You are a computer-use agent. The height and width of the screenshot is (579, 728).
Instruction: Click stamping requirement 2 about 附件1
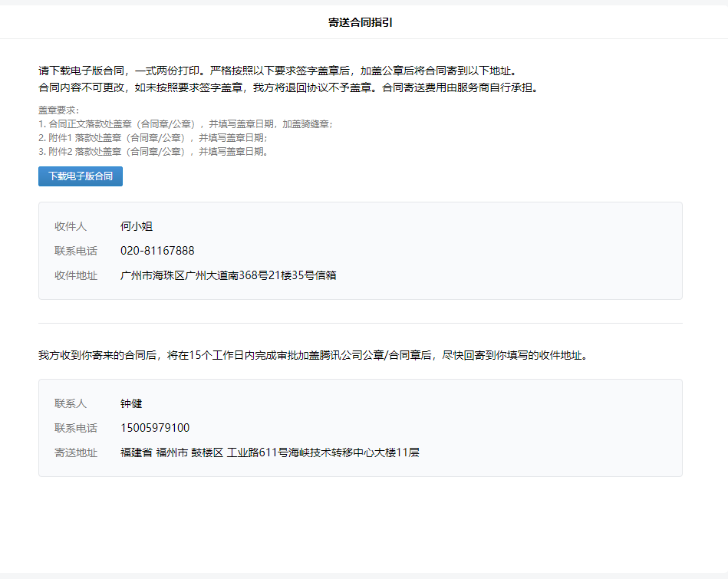(153, 137)
